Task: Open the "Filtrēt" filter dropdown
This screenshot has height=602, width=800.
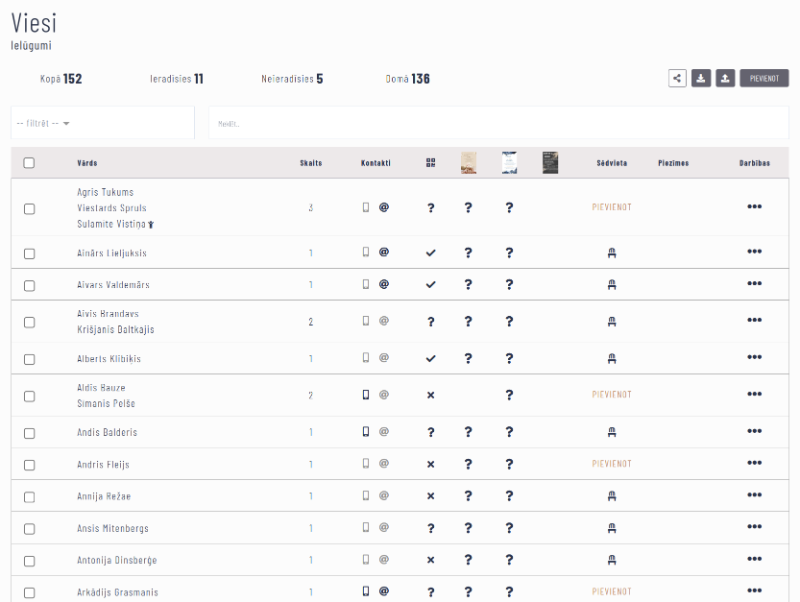Action: tap(42, 123)
